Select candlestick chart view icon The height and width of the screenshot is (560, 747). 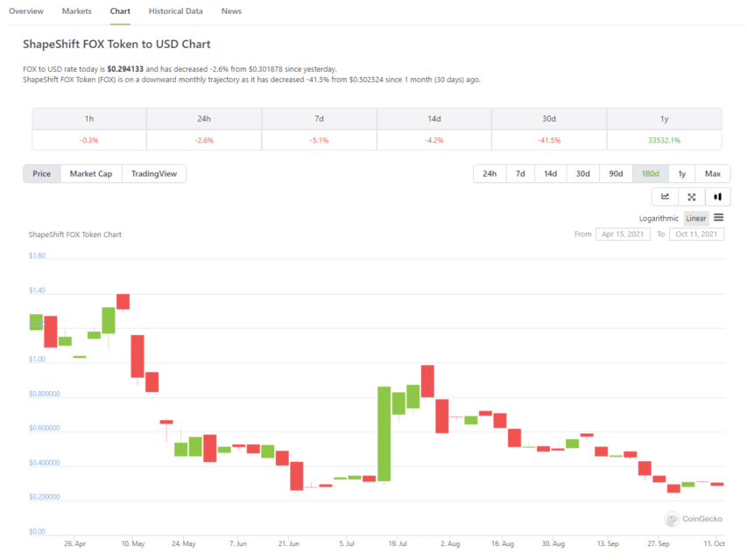coord(717,197)
